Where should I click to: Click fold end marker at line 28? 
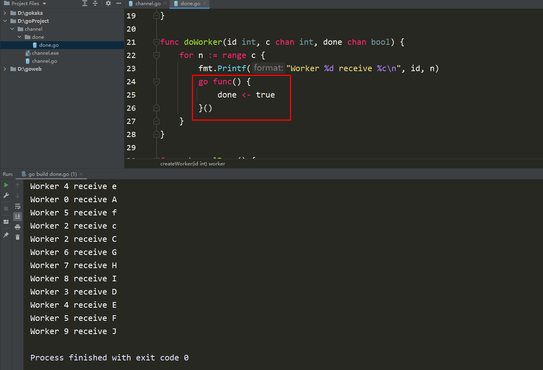(156, 134)
